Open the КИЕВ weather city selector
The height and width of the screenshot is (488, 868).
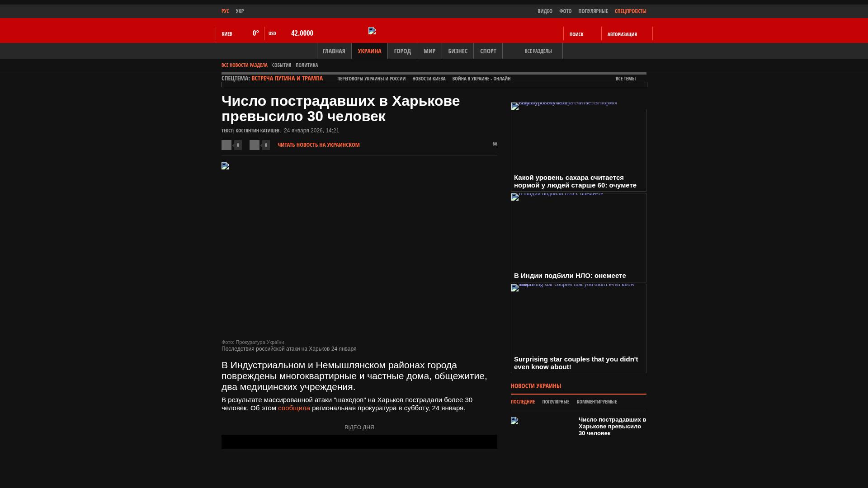(x=227, y=34)
